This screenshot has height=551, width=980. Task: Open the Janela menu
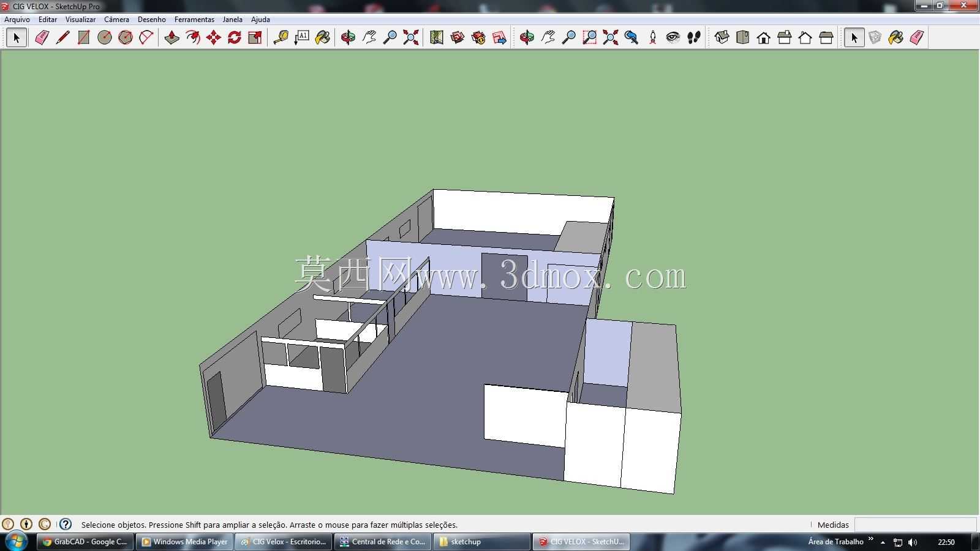tap(232, 20)
